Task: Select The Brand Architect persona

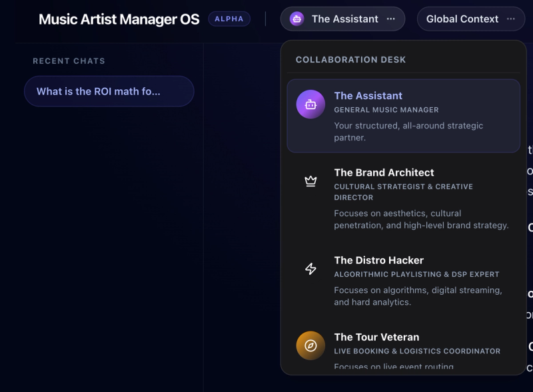Action: pyautogui.click(x=404, y=198)
